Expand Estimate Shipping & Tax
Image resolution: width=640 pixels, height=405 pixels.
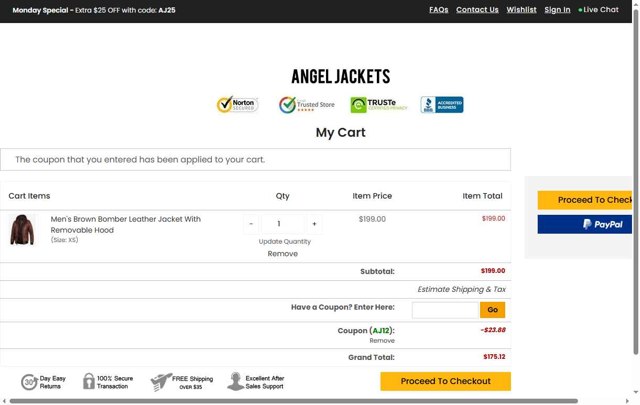point(461,289)
